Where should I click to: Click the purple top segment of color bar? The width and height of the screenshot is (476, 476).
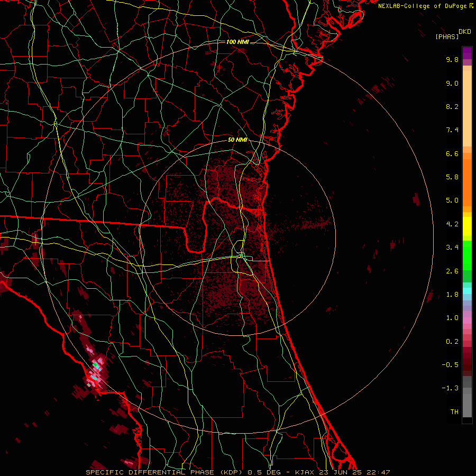(x=467, y=53)
